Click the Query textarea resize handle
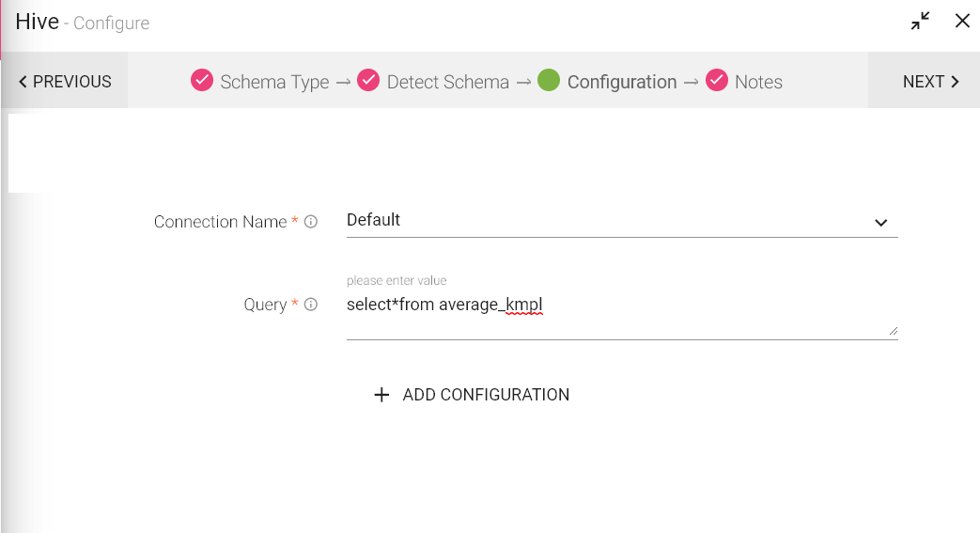This screenshot has height=533, width=980. coord(893,331)
